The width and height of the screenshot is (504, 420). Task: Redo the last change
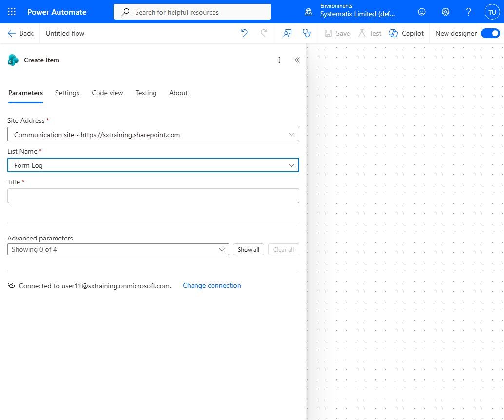pos(264,33)
